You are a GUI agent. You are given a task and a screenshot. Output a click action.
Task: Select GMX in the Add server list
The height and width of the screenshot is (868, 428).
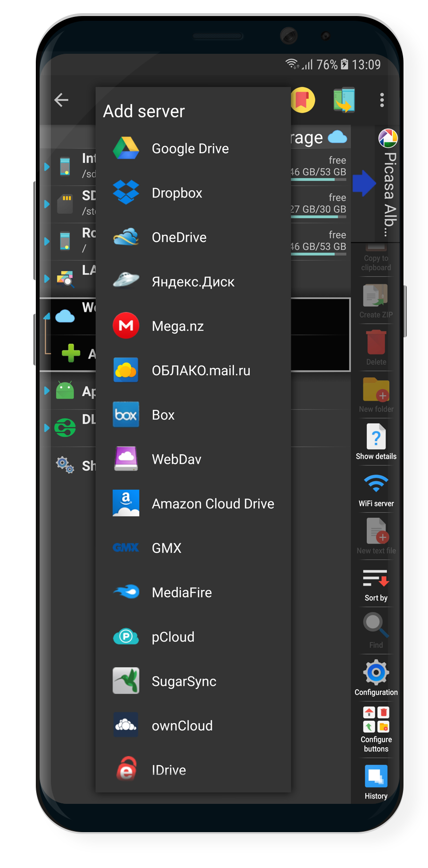tap(193, 548)
